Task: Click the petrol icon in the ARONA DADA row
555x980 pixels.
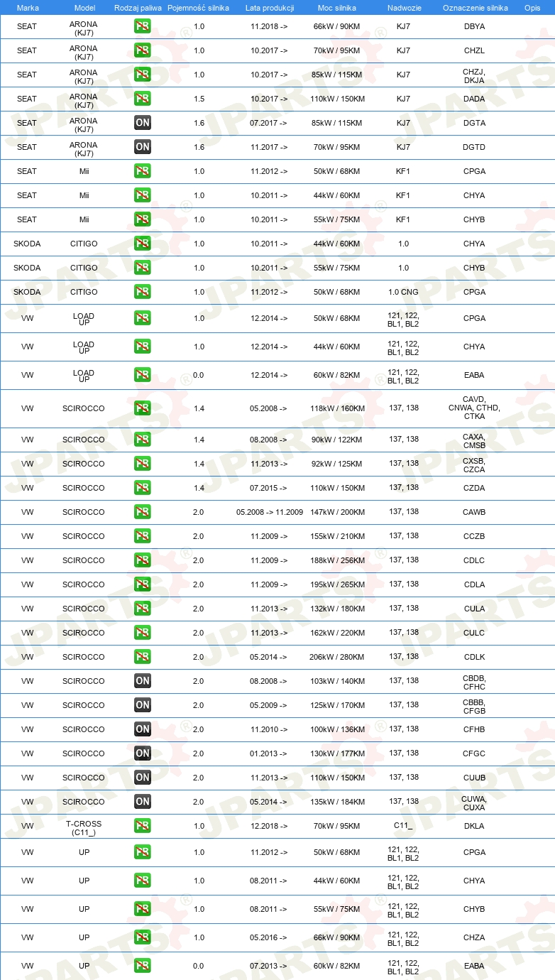Action: [x=143, y=99]
